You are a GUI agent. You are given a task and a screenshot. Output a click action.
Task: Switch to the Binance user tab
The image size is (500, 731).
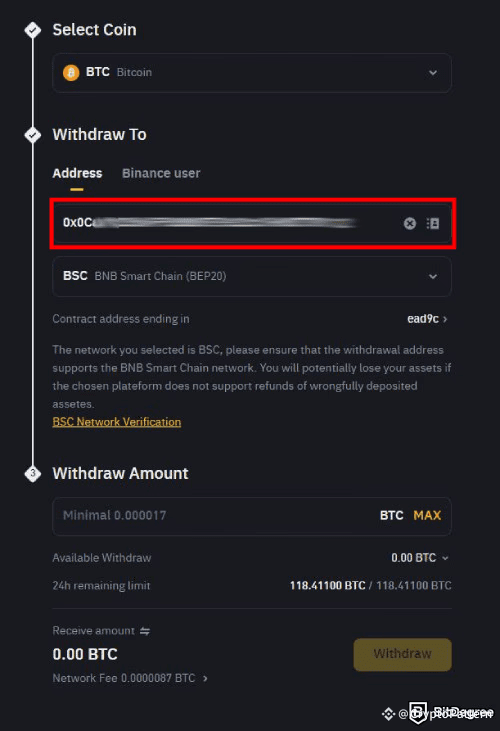point(161,173)
